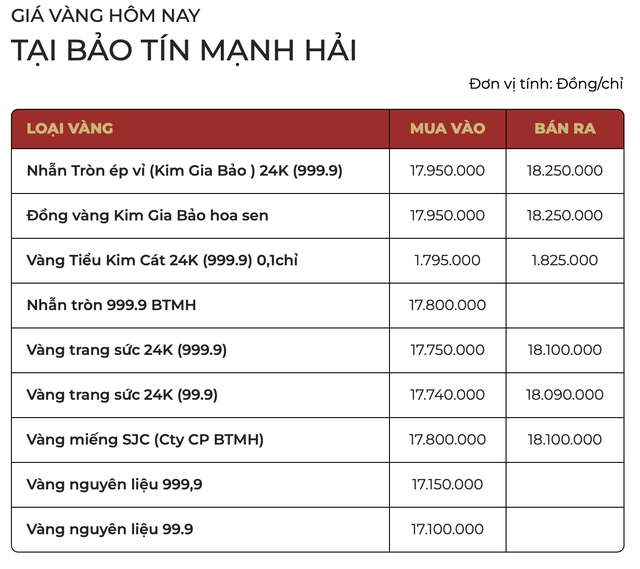Click the 1.795.000 buy price cell
Image resolution: width=640 pixels, height=569 pixels.
[447, 260]
